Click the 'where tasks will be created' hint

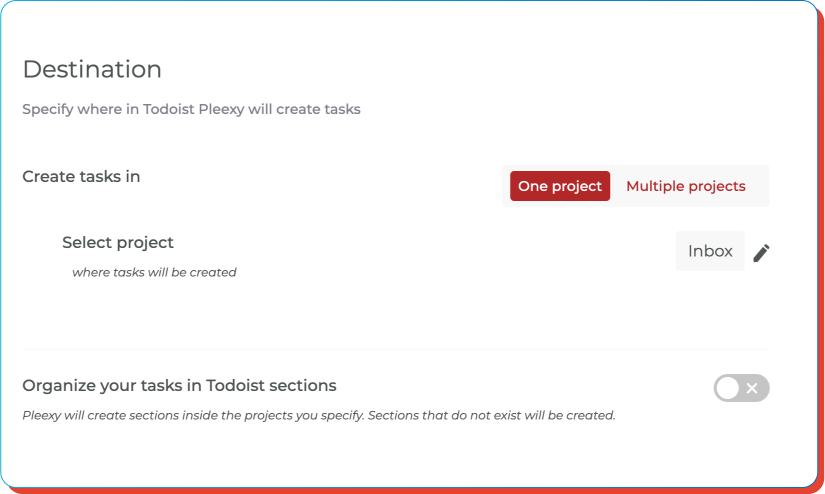click(x=154, y=272)
